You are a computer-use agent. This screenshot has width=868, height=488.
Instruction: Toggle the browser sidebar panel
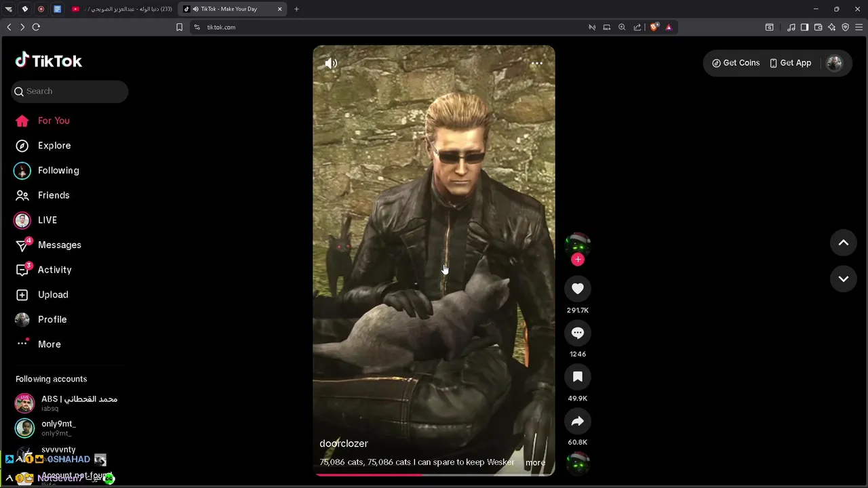[804, 27]
